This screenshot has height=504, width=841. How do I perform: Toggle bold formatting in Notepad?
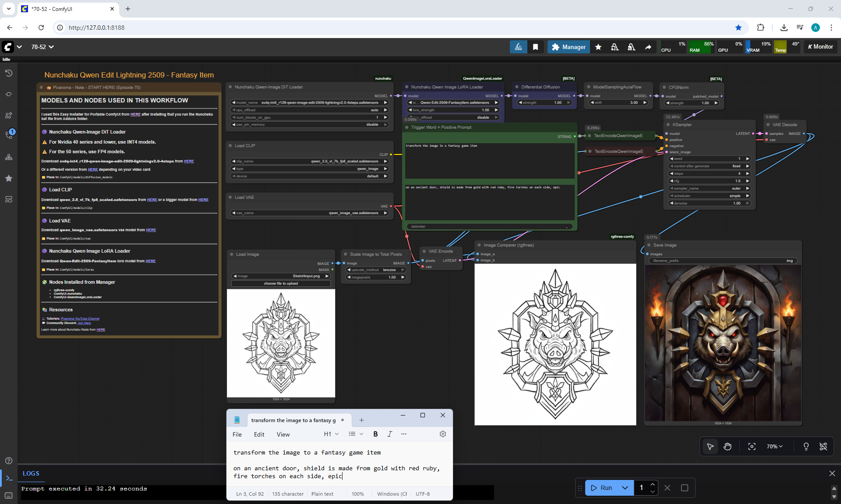click(x=375, y=434)
